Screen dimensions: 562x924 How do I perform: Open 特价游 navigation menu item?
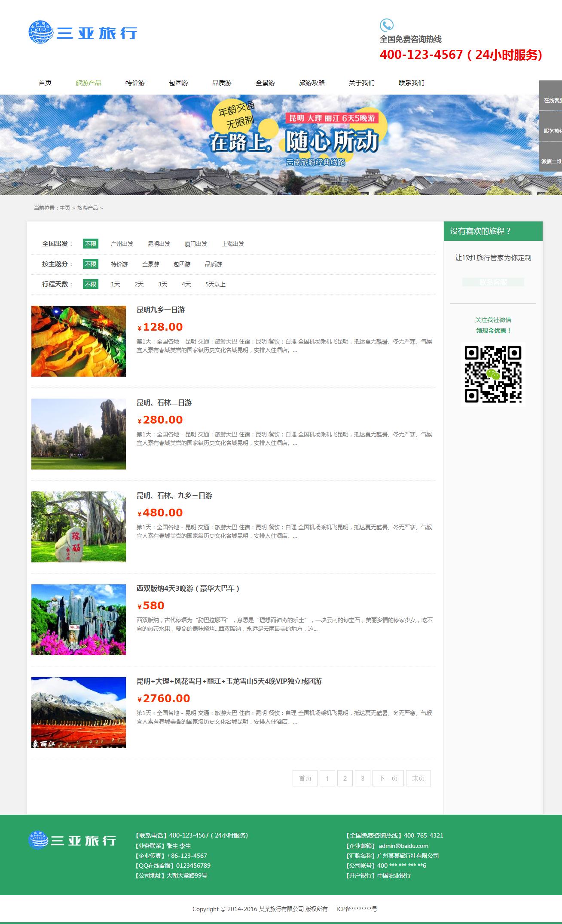[x=135, y=83]
